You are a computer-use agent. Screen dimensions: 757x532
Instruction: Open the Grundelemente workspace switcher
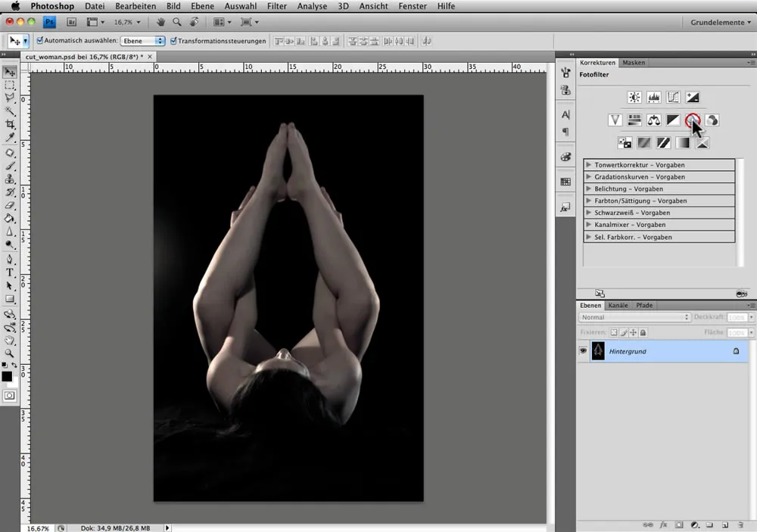tap(721, 23)
